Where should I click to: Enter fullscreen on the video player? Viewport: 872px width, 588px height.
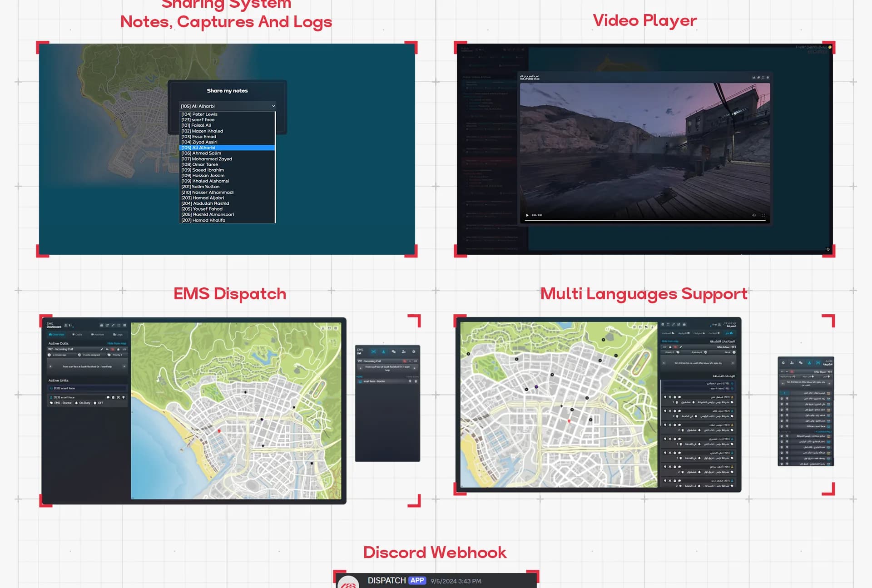pos(763,216)
